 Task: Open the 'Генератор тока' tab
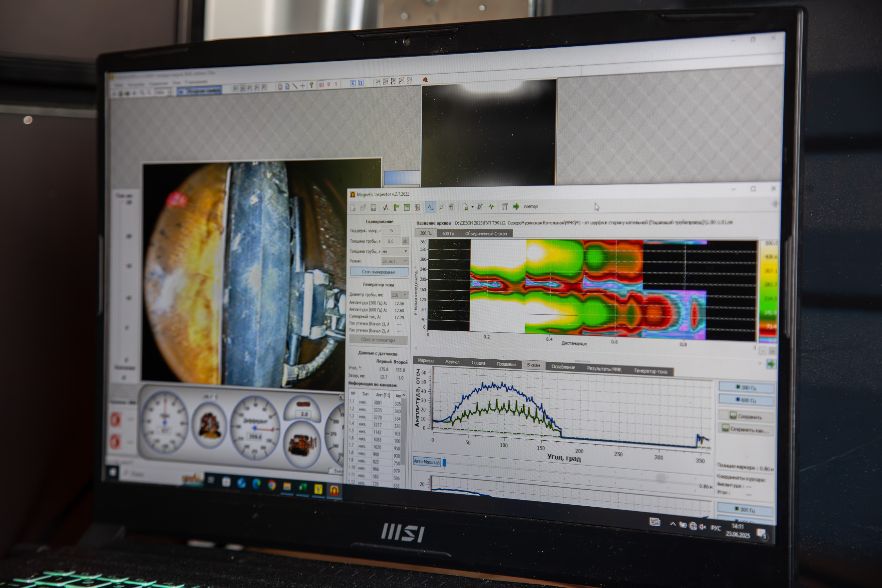coord(651,372)
